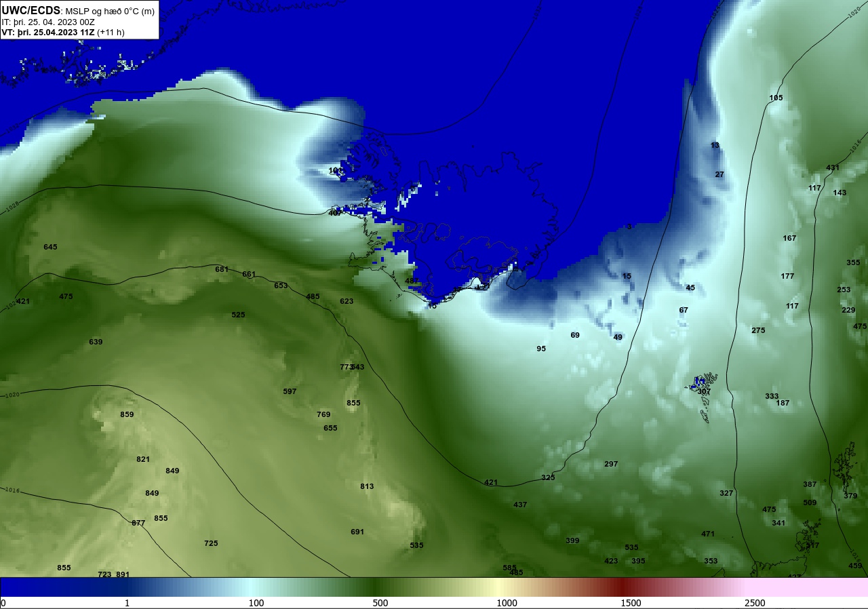Select the map value 327
The image size is (868, 609).
click(x=726, y=493)
